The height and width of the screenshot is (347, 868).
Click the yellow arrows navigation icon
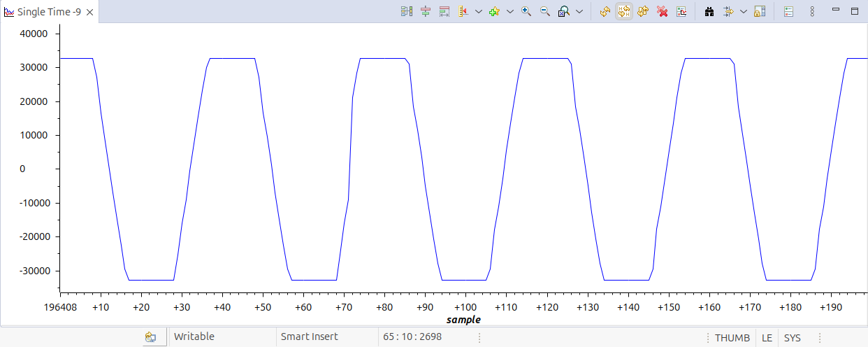728,12
